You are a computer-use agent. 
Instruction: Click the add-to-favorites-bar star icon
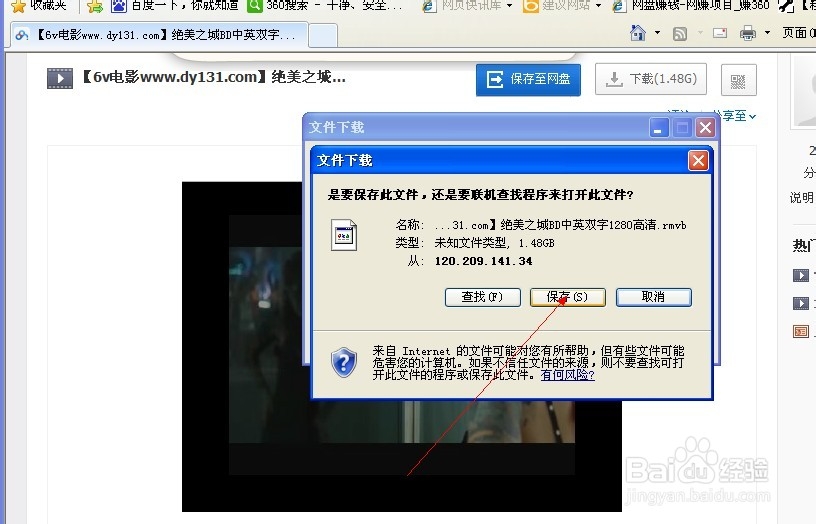pos(95,6)
